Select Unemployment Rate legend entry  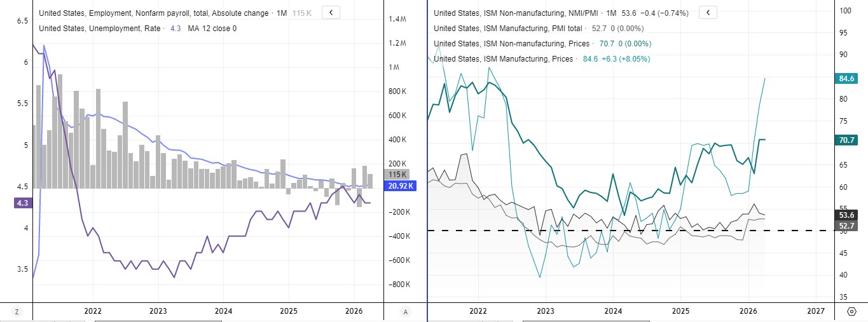coord(100,28)
